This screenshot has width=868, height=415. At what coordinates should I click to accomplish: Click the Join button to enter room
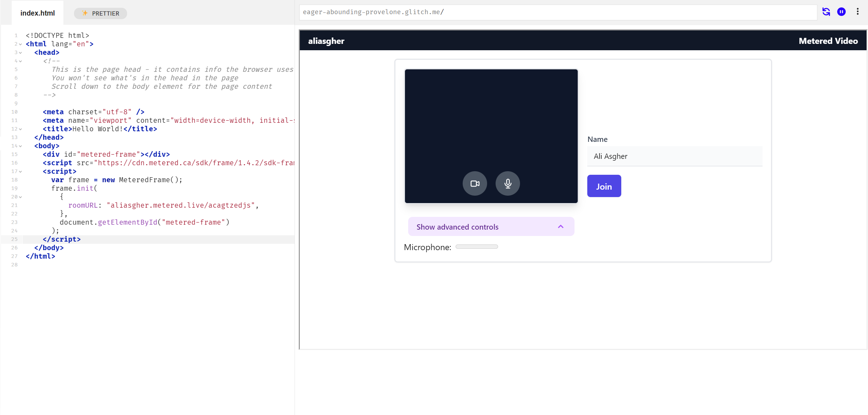604,186
